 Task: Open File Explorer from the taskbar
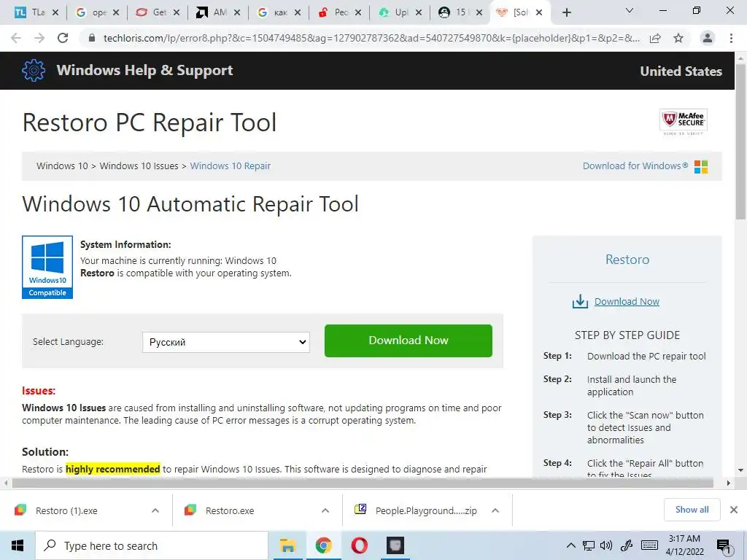287,545
